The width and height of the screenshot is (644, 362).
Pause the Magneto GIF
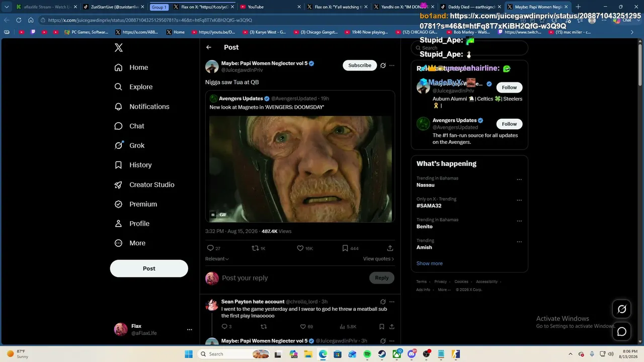click(x=213, y=215)
